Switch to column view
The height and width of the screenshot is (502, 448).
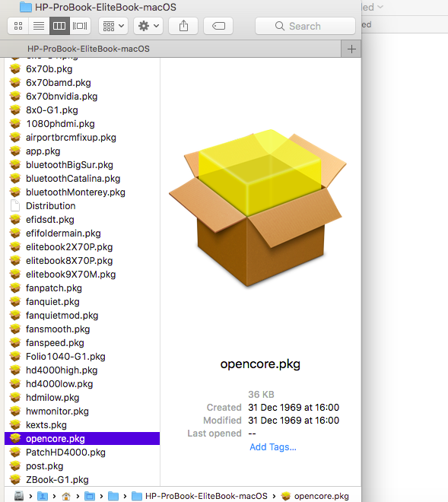pyautogui.click(x=59, y=26)
